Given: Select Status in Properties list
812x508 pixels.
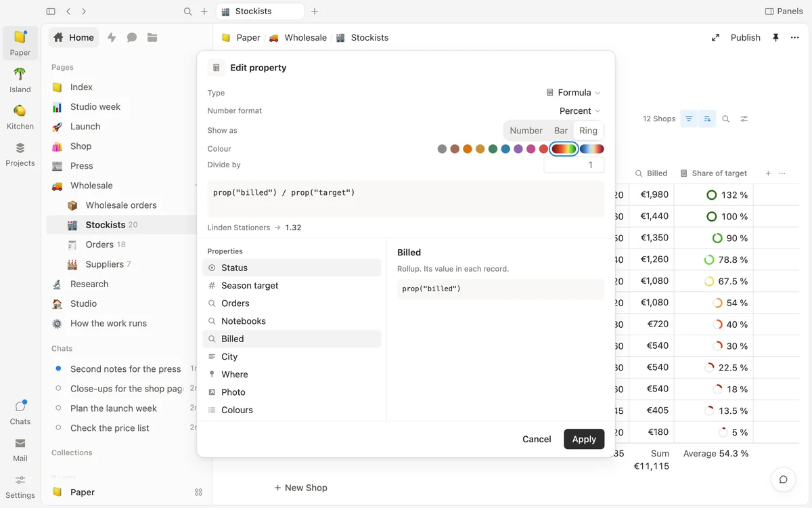Looking at the screenshot, I should 292,268.
